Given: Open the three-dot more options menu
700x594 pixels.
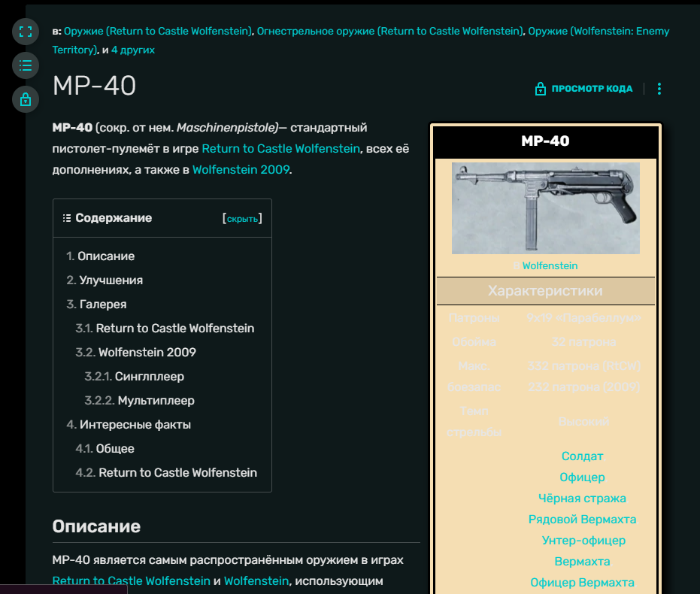Looking at the screenshot, I should (x=659, y=89).
